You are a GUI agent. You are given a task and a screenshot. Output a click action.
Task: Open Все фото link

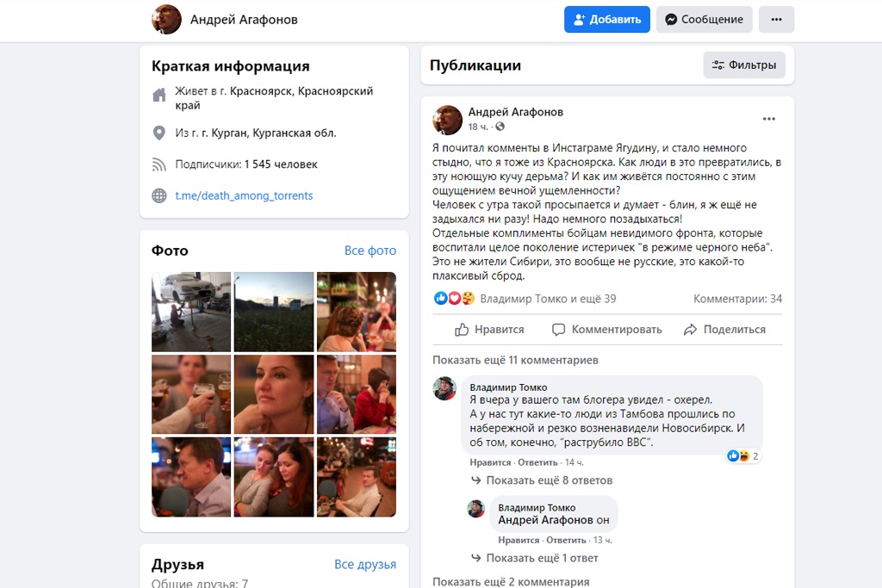coord(370,251)
